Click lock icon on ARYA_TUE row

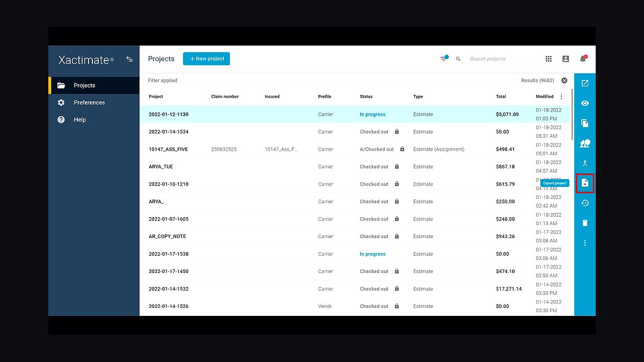point(397,166)
